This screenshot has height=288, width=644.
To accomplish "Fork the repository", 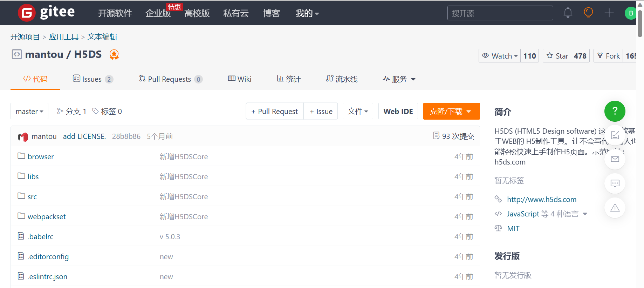I will click(608, 56).
